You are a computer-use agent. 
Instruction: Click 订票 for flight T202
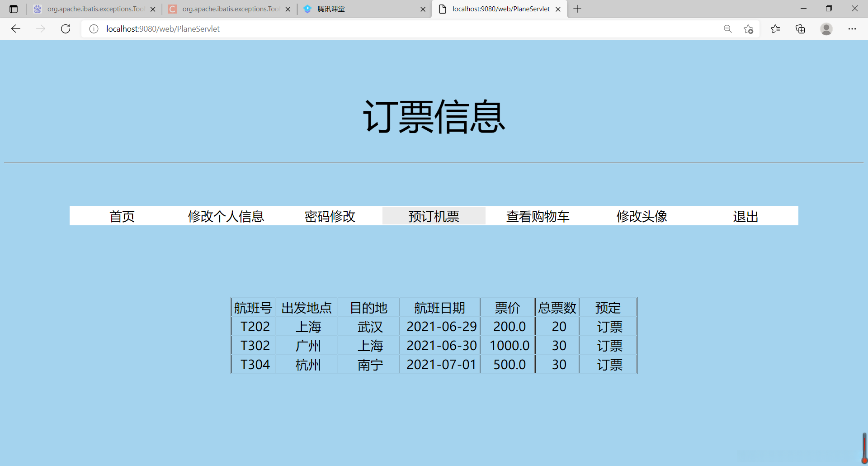609,327
